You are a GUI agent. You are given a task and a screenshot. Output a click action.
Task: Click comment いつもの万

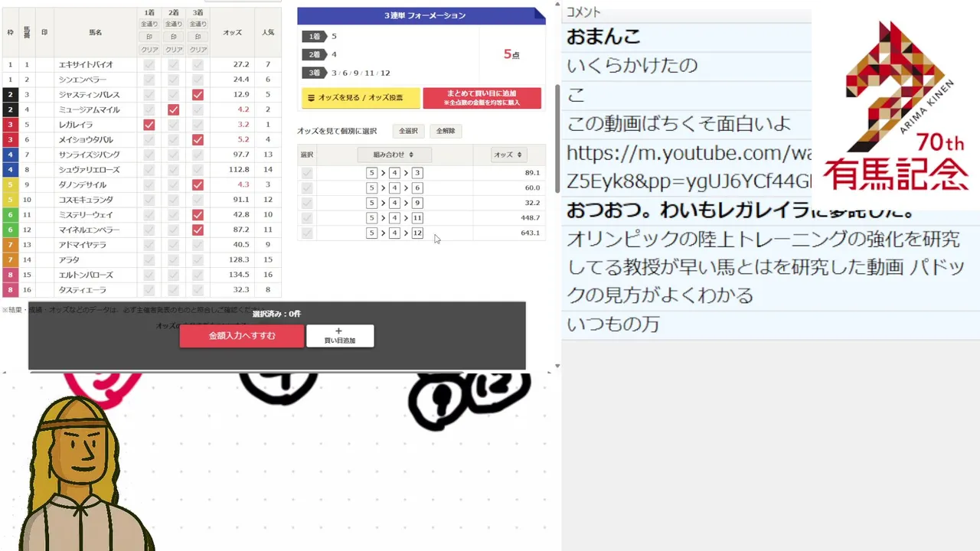[612, 324]
